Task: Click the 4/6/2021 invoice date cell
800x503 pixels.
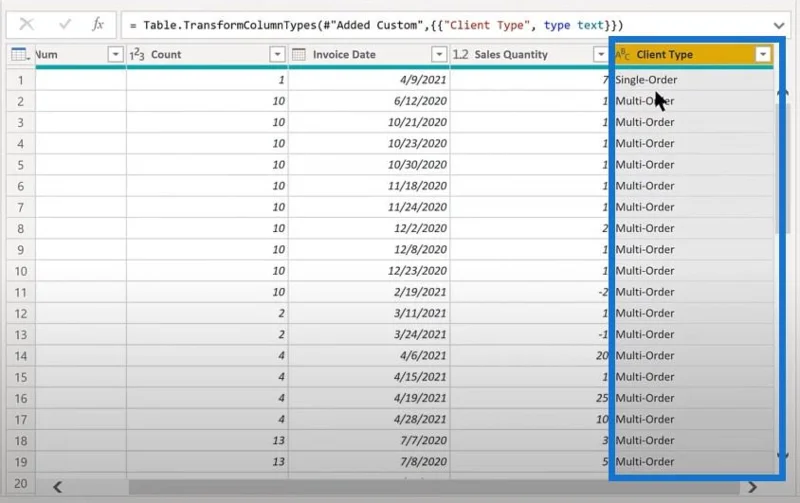Action: point(369,356)
